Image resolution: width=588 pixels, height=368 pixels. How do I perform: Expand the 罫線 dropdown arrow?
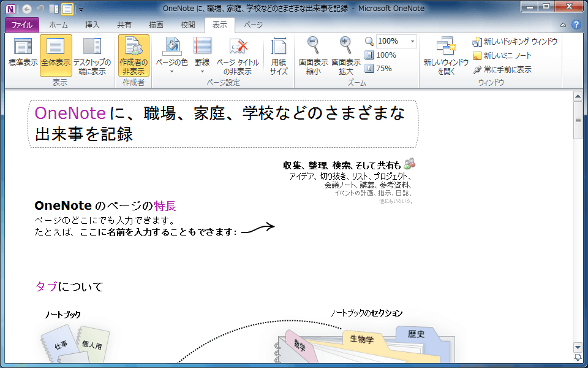point(202,71)
